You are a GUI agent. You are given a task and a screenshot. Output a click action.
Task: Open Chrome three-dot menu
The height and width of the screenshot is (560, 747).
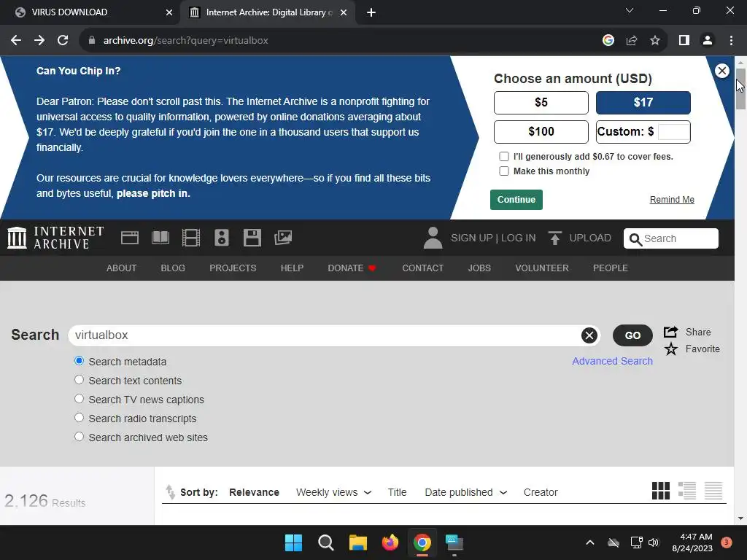click(731, 41)
